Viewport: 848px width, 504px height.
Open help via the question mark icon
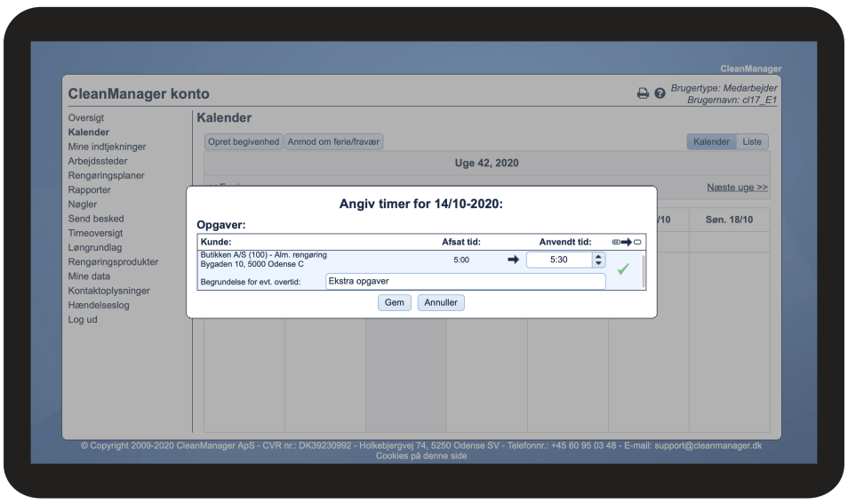tap(660, 93)
